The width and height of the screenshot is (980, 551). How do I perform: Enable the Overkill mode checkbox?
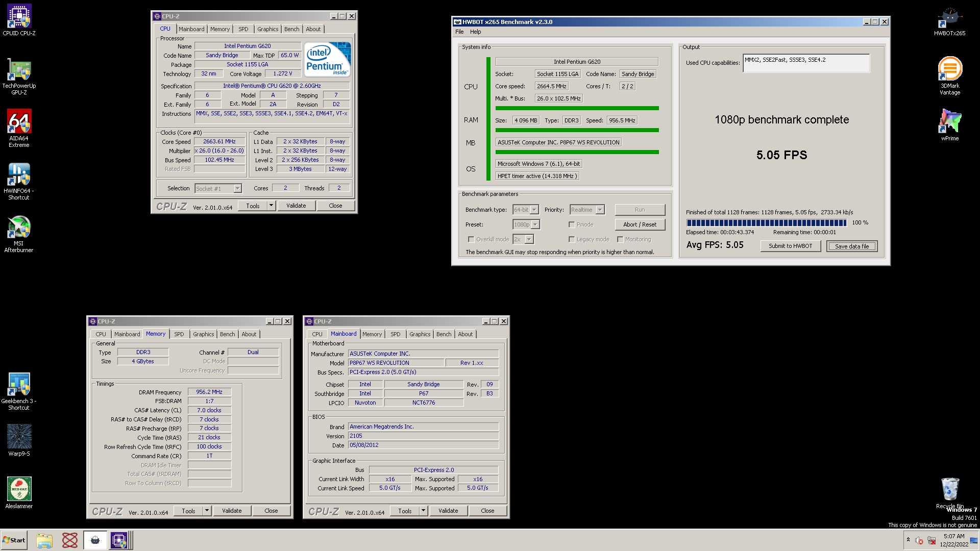[x=471, y=239]
